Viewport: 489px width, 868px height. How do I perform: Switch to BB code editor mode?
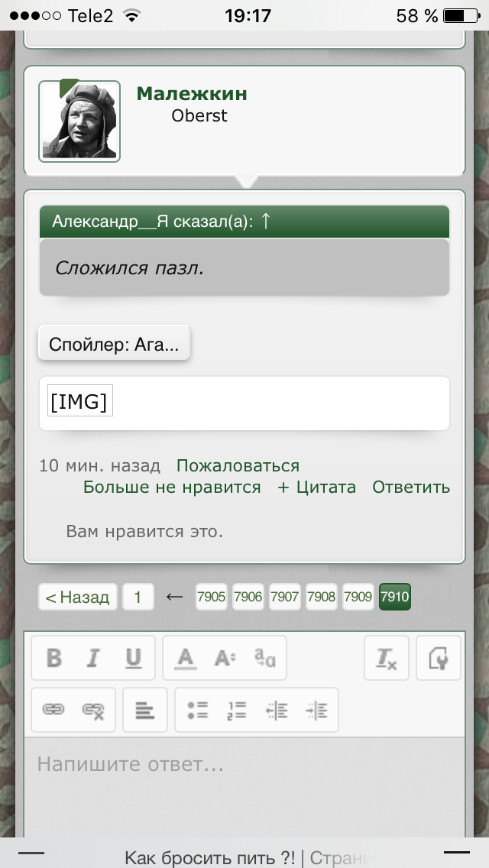coord(438,658)
